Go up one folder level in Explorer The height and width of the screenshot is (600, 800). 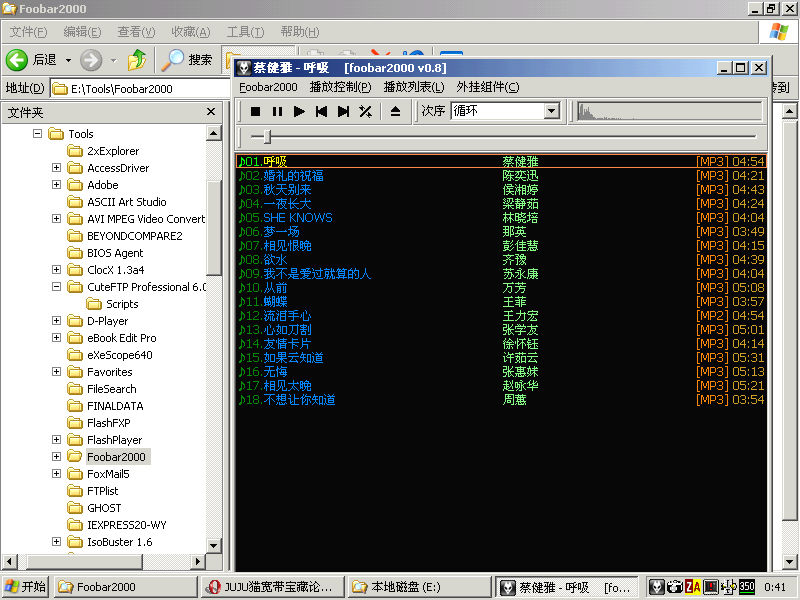(137, 60)
